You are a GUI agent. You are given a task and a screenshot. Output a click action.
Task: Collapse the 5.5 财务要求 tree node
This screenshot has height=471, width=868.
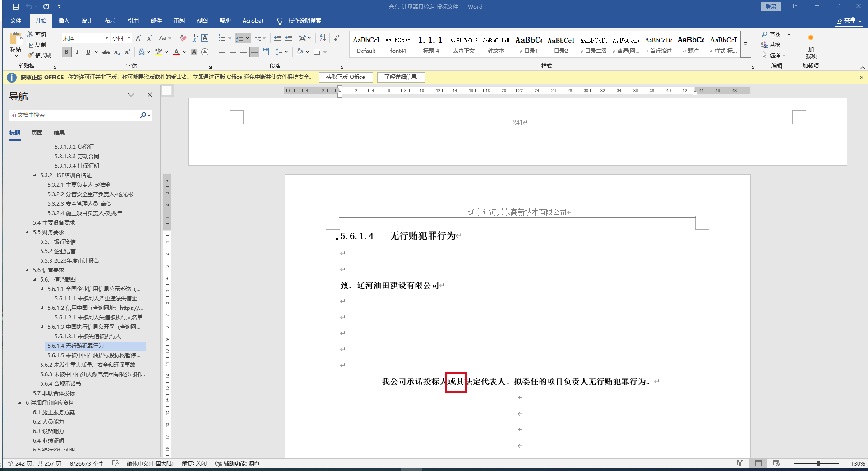click(28, 232)
